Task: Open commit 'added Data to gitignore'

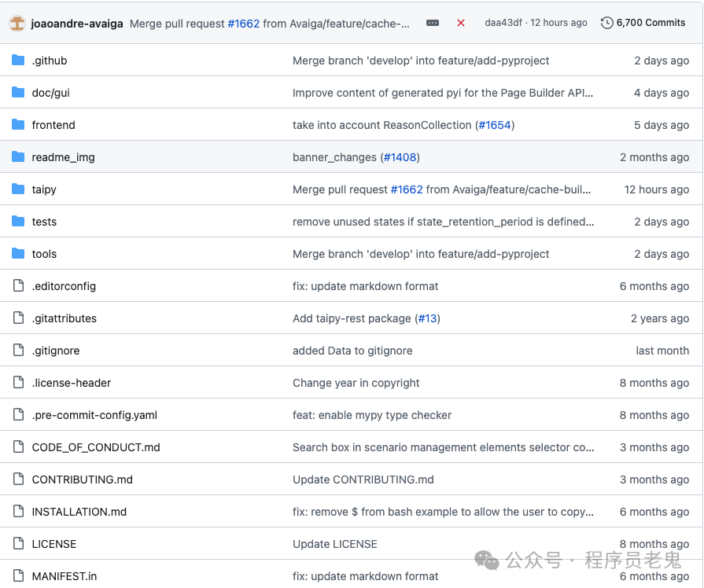Action: pyautogui.click(x=352, y=351)
